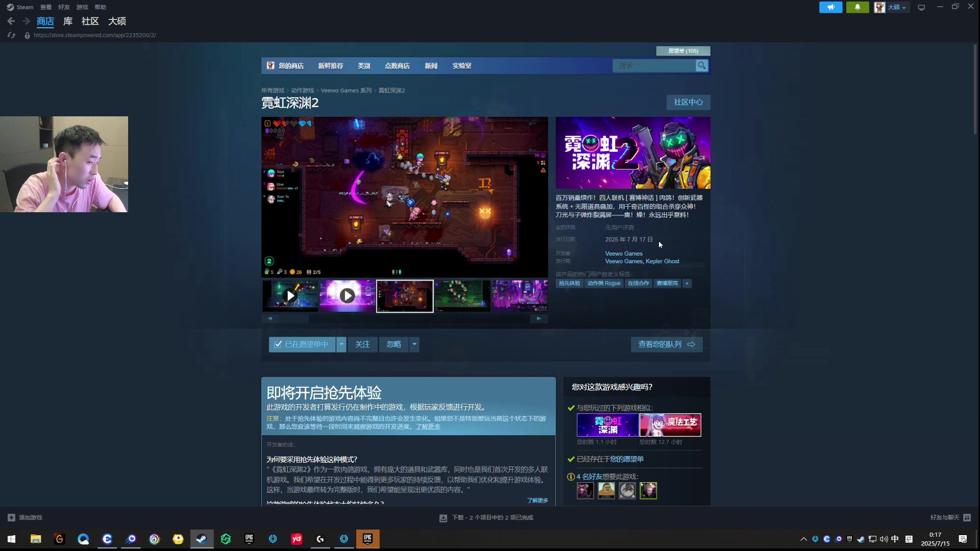
Task: Click into the store search input field
Action: click(x=654, y=66)
